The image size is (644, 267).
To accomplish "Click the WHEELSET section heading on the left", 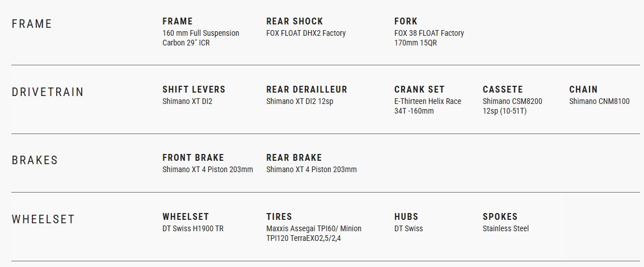I will click(43, 219).
